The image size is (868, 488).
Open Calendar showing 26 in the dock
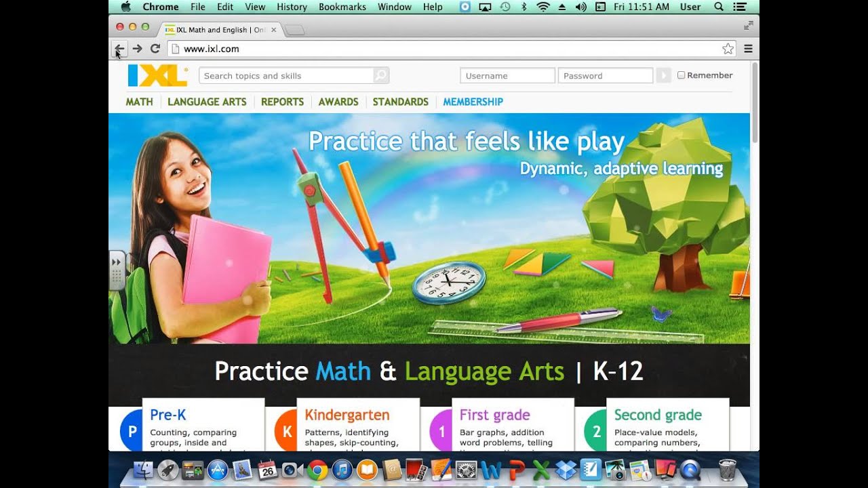267,470
